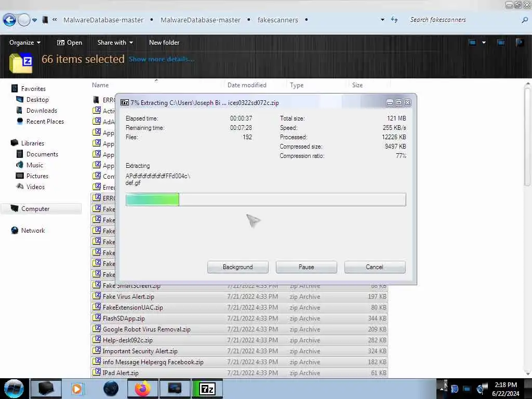Click the Explorer forward arrow button

click(x=24, y=20)
